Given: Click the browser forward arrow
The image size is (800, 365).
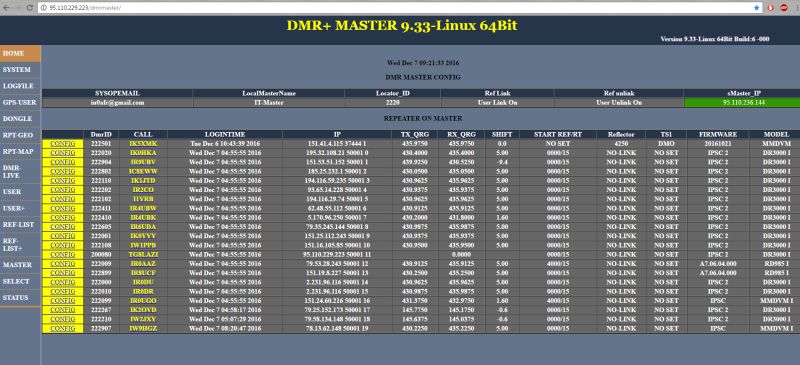Looking at the screenshot, I should click(x=18, y=8).
